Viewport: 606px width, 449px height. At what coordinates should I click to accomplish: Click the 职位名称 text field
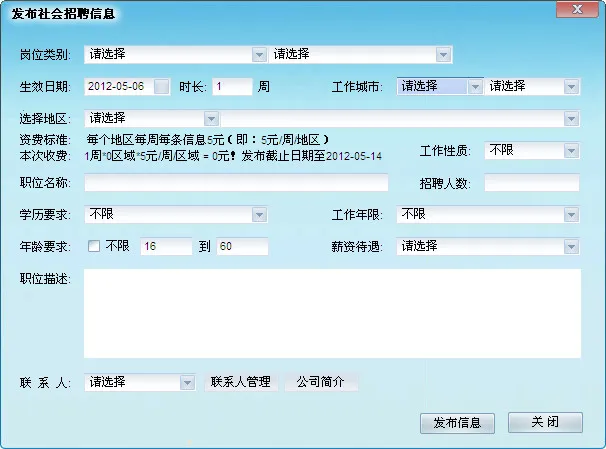point(236,183)
